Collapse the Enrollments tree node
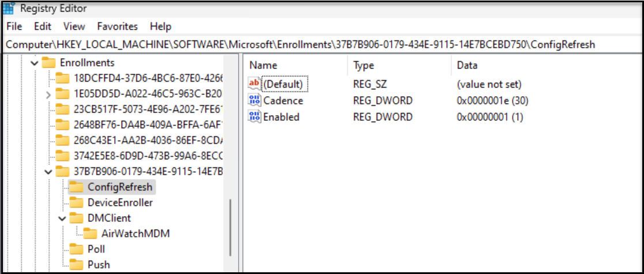 (35, 63)
